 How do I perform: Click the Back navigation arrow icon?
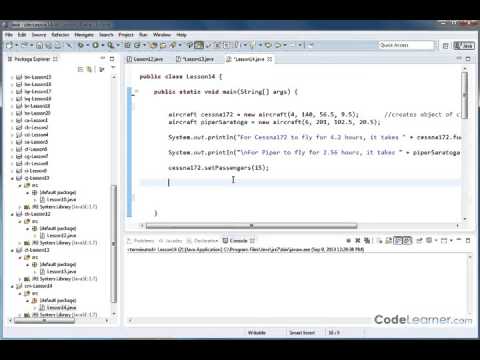coord(278,45)
